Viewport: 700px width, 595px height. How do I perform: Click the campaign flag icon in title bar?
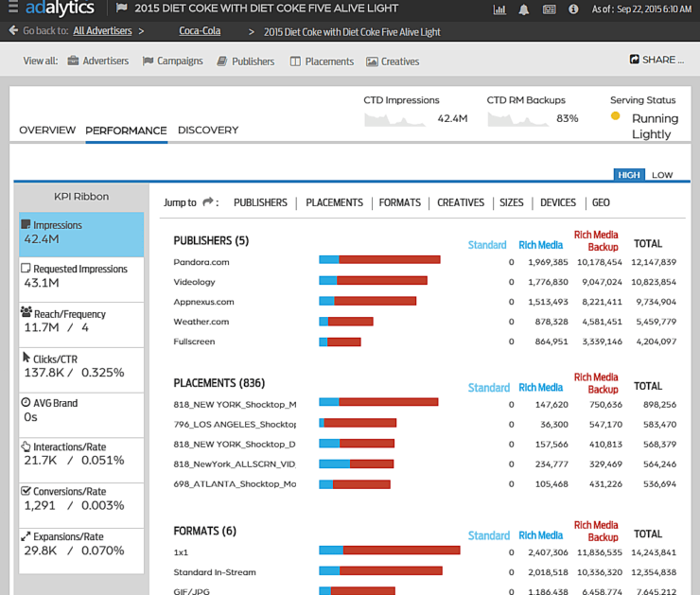[x=122, y=9]
